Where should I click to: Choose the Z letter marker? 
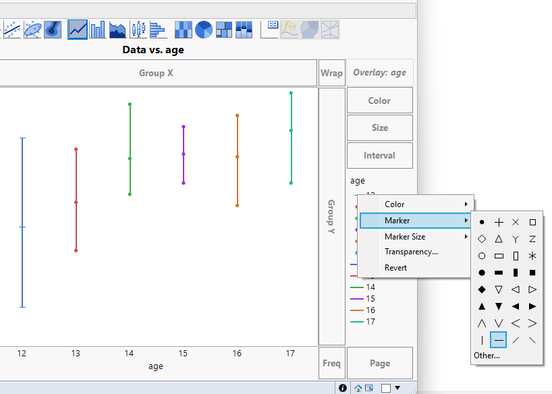click(x=532, y=239)
